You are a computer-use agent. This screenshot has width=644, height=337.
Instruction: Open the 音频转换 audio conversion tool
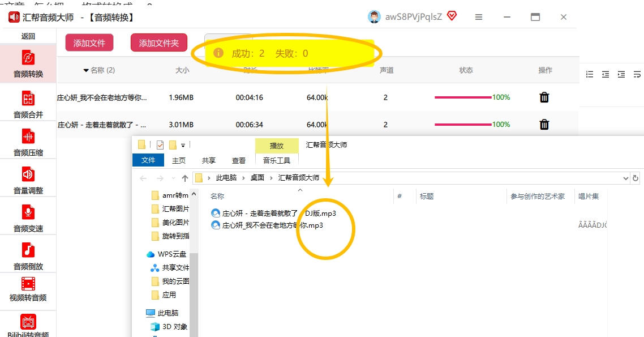pyautogui.click(x=28, y=63)
